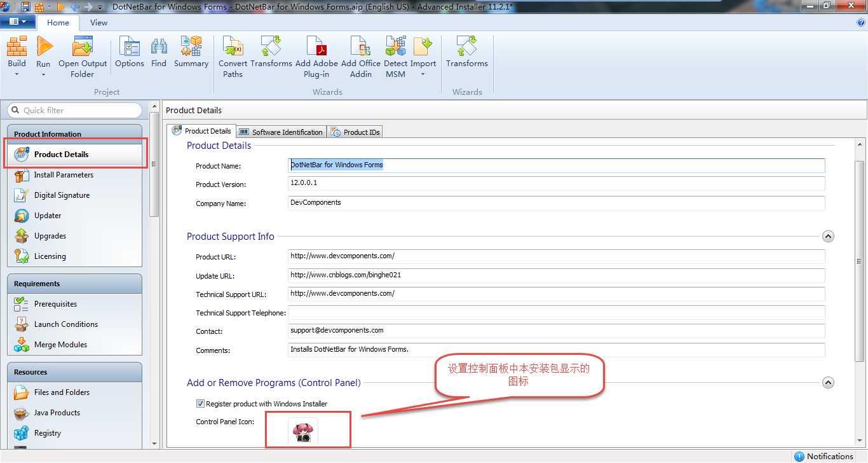Open the Registry page
The width and height of the screenshot is (868, 463).
(48, 433)
